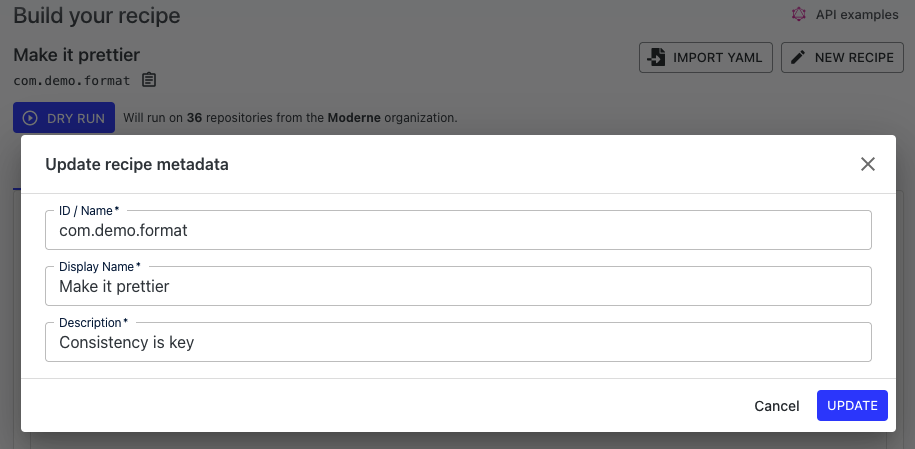
Task: Click the pencil icon on New Recipe
Action: pos(798,57)
